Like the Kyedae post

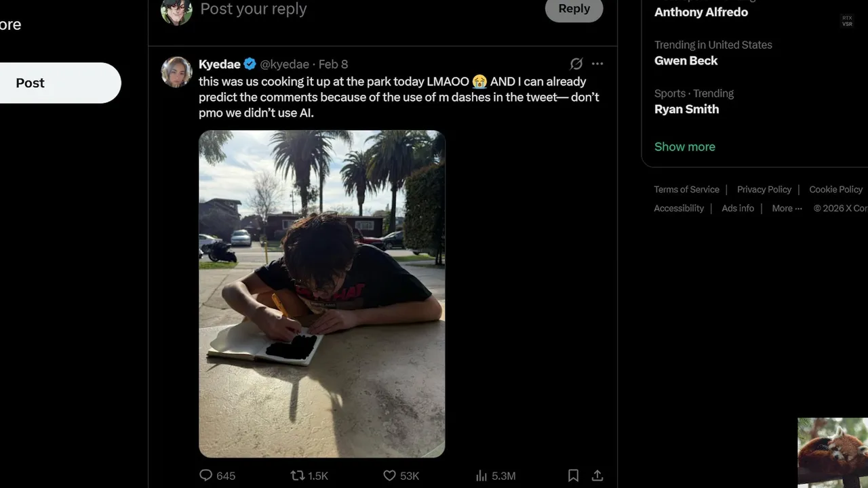point(390,475)
